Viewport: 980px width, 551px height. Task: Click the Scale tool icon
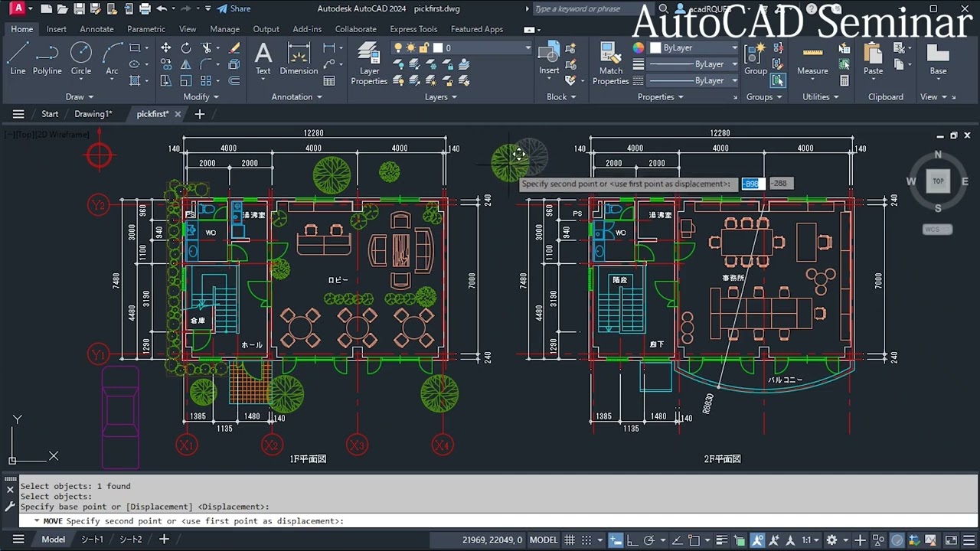186,81
